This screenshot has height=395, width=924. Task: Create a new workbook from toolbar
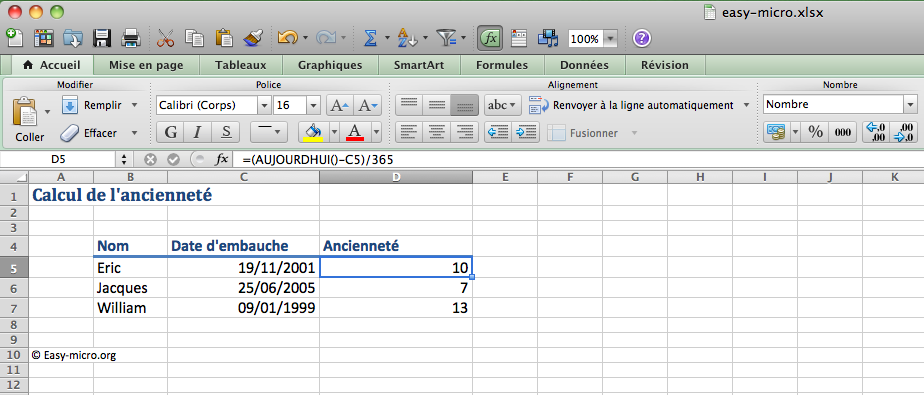(x=14, y=38)
